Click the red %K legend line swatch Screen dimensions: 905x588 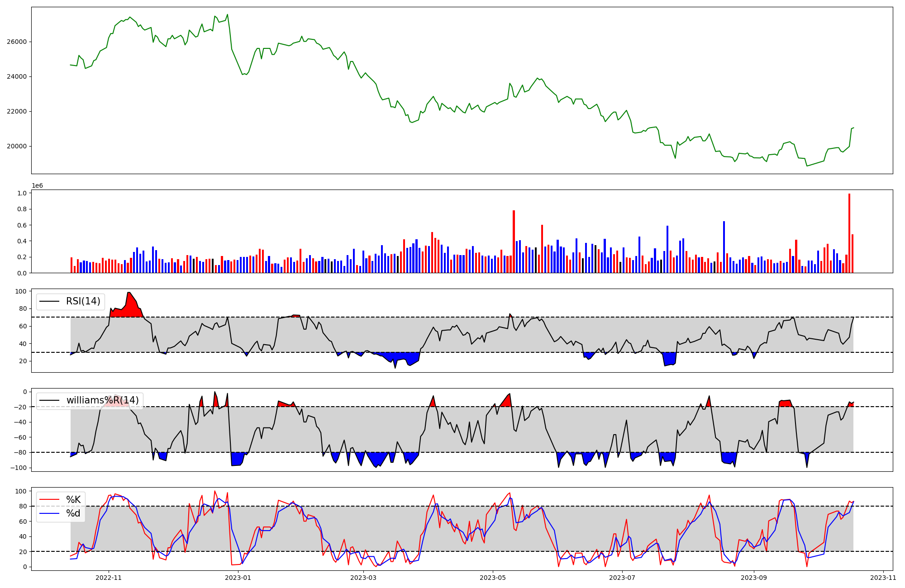[50, 500]
